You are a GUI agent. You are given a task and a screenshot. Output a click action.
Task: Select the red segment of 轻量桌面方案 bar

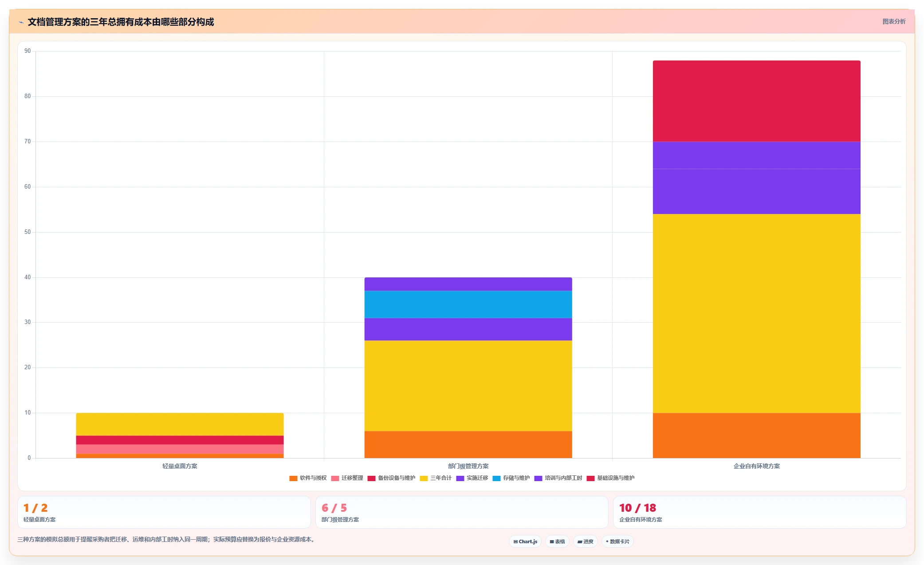[180, 440]
